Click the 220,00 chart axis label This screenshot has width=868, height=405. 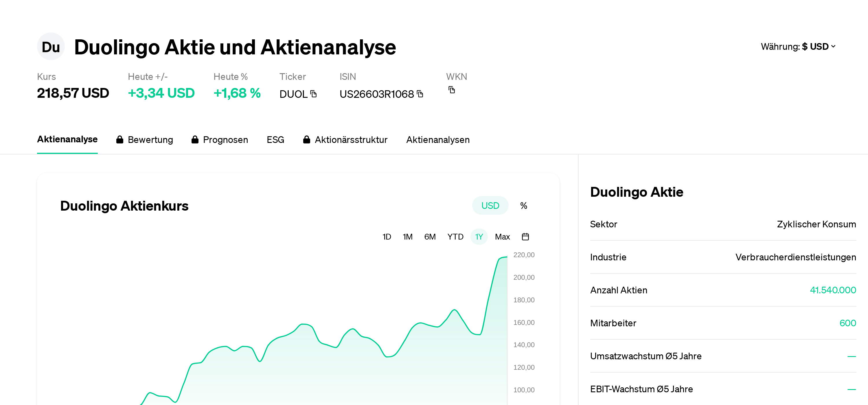pyautogui.click(x=524, y=255)
